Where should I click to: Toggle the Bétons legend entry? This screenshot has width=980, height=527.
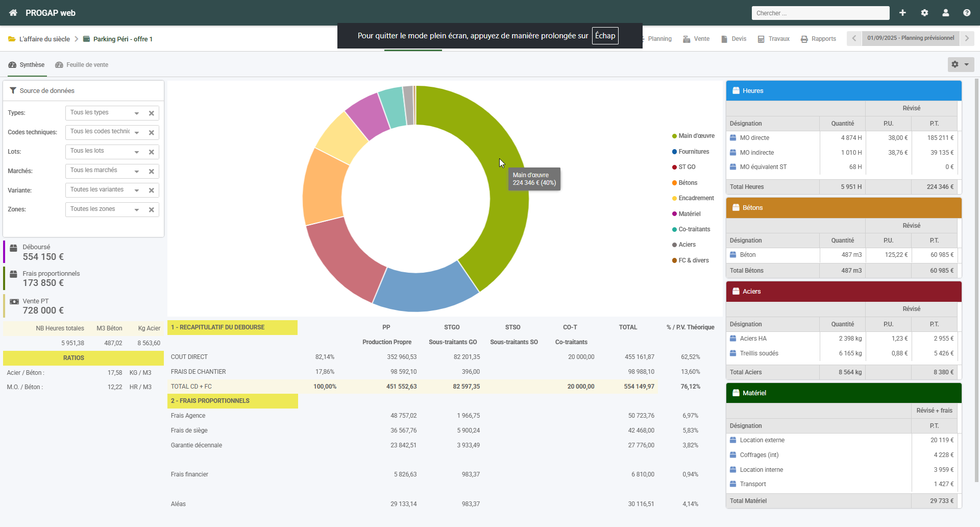point(684,183)
